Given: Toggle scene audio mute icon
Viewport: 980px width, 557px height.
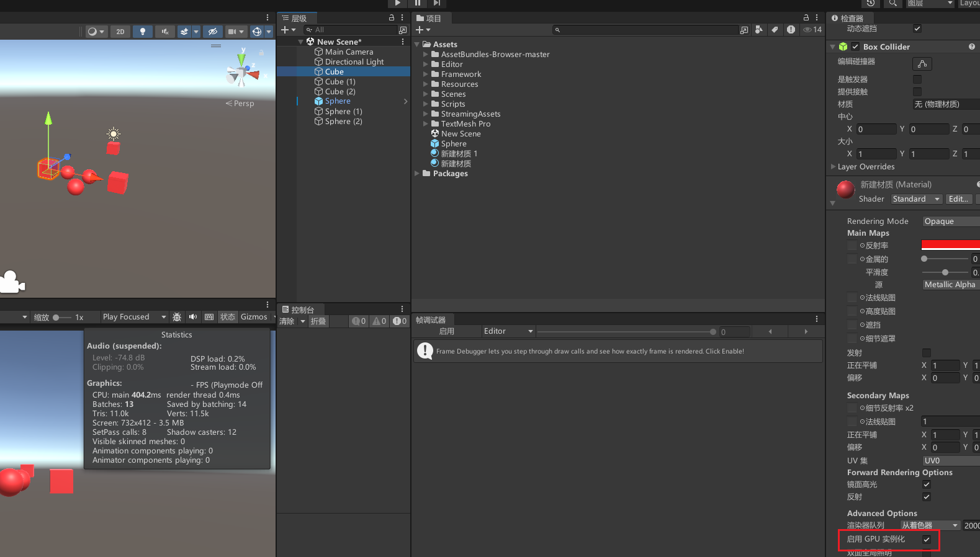Looking at the screenshot, I should point(164,32).
